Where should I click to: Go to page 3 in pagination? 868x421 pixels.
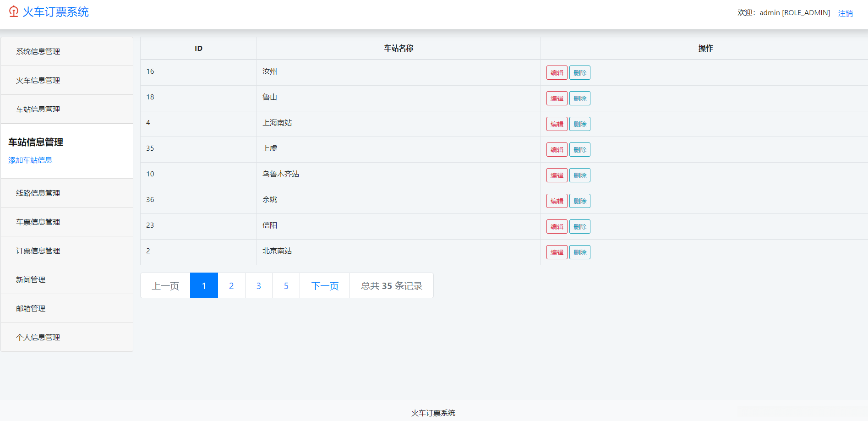point(259,286)
